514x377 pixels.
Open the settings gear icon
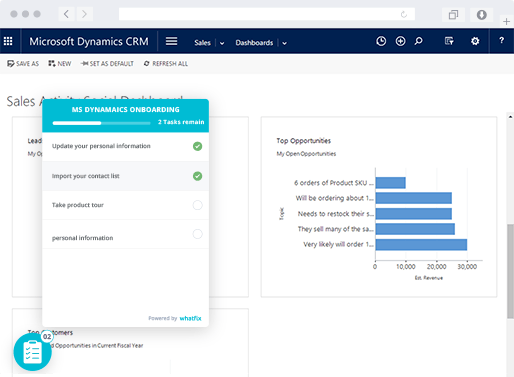click(x=475, y=41)
